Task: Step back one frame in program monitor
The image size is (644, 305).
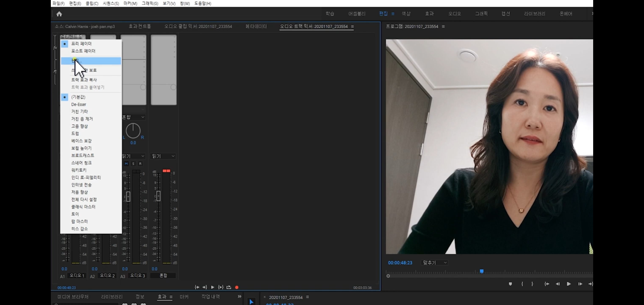Action: coord(558,284)
